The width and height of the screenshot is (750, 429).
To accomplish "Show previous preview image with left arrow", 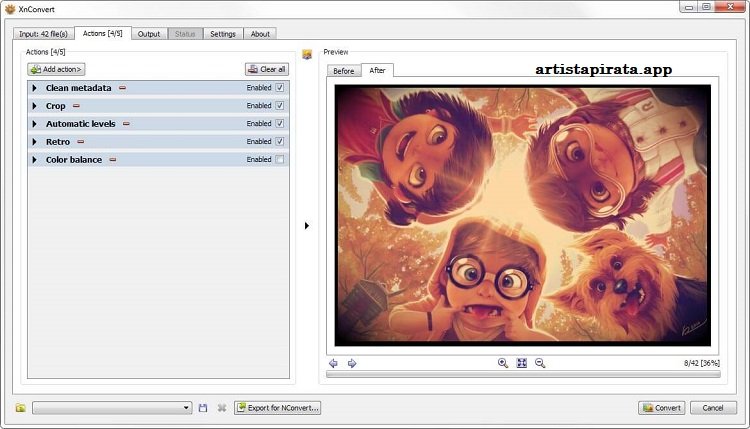I will click(x=333, y=363).
